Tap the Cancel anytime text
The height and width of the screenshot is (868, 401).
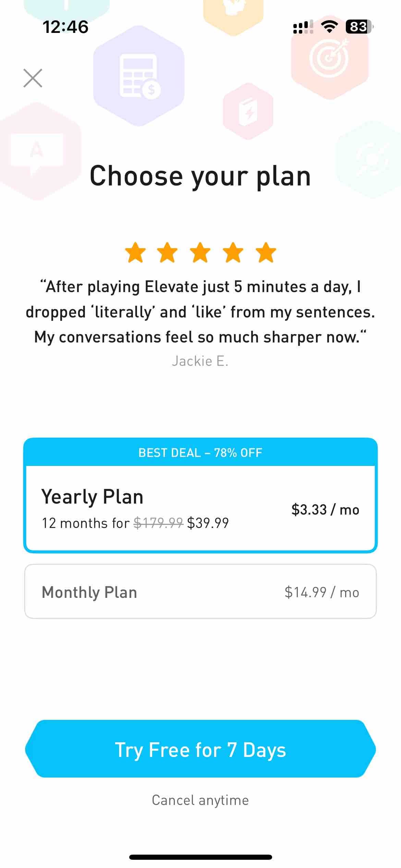[x=200, y=800]
